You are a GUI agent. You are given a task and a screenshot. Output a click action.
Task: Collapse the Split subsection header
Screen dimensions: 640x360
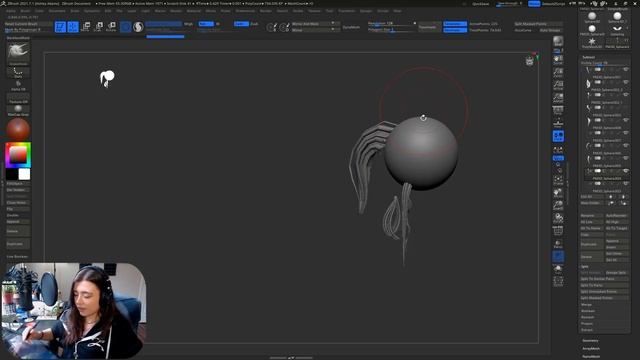click(585, 267)
